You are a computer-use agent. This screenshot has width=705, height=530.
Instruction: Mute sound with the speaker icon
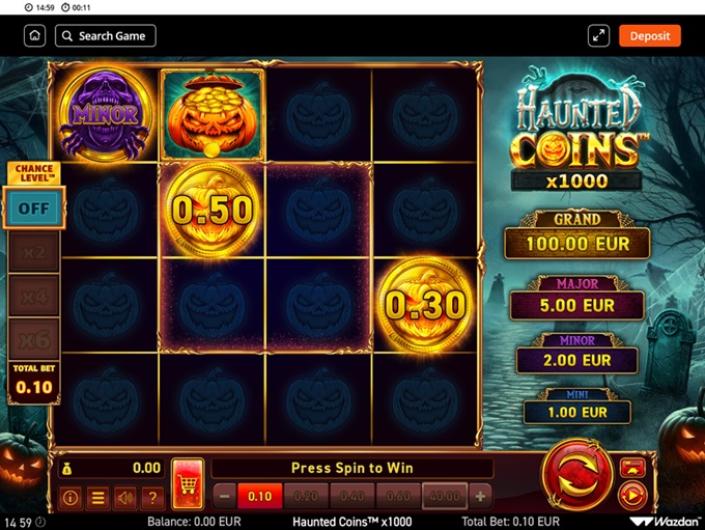click(x=125, y=498)
